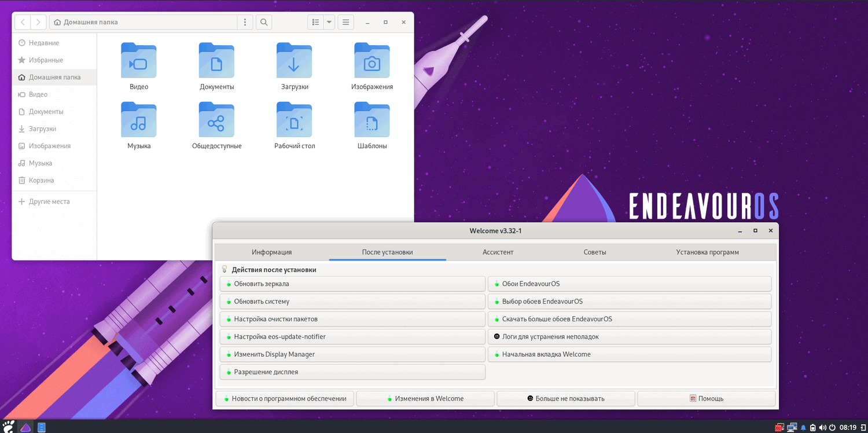This screenshot has width=868, height=433.
Task: Search files in the Домашняя папка window
Action: click(264, 23)
